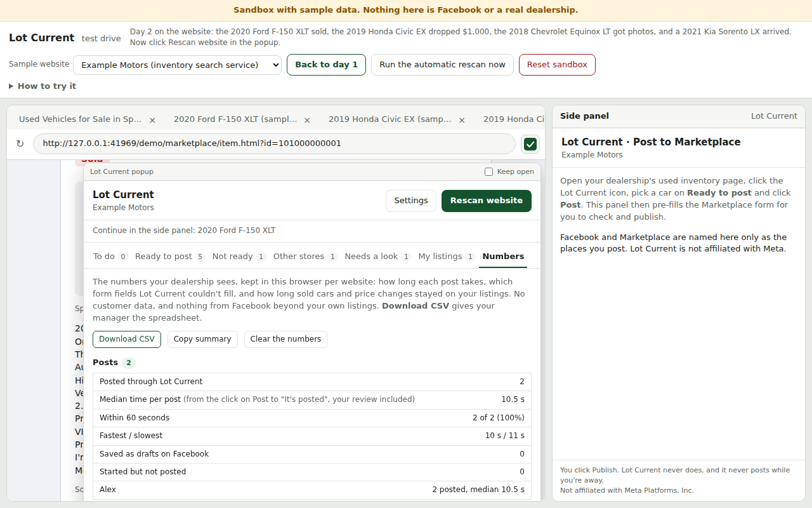Toggle the Keep open checkbox
This screenshot has width=812, height=508.
point(488,172)
